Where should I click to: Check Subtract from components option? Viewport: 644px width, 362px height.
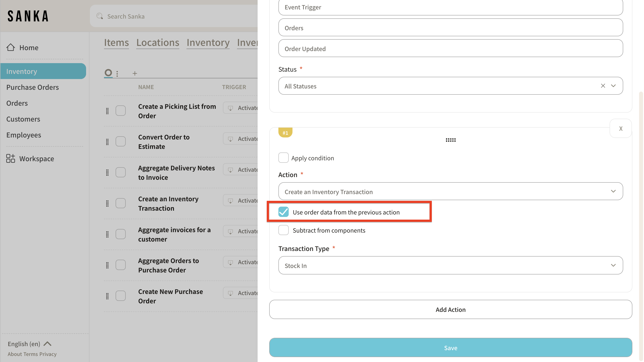(283, 230)
